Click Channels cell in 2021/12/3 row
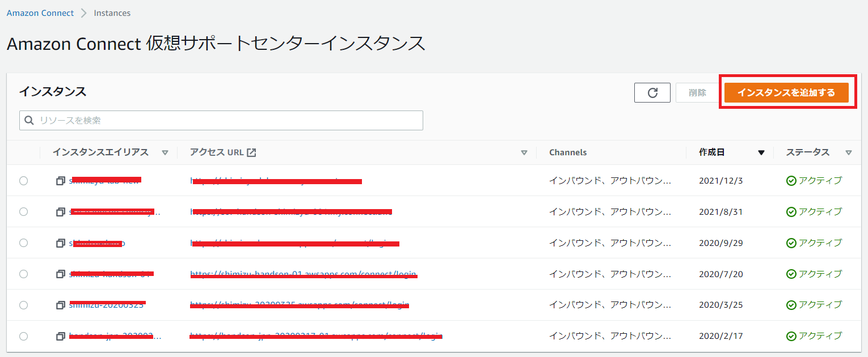 610,181
